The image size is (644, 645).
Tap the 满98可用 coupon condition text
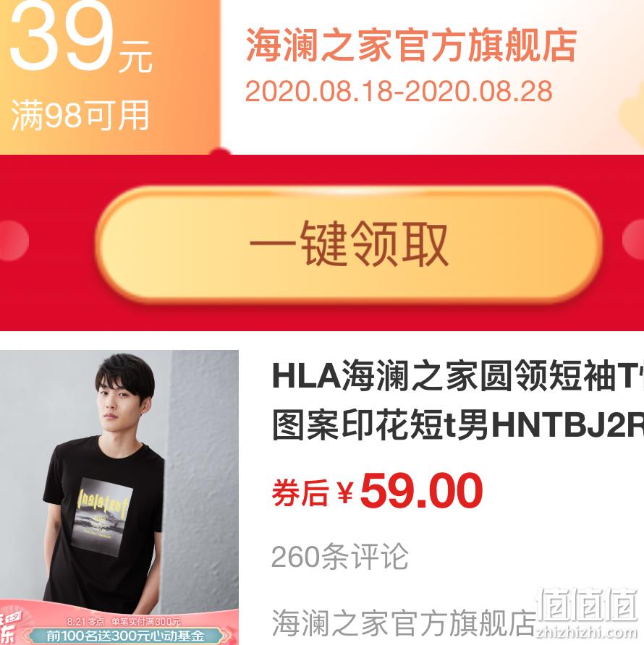tap(80, 116)
